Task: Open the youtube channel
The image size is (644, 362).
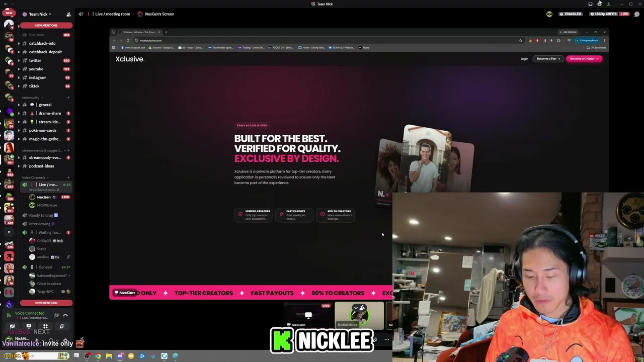Action: pyautogui.click(x=46, y=69)
